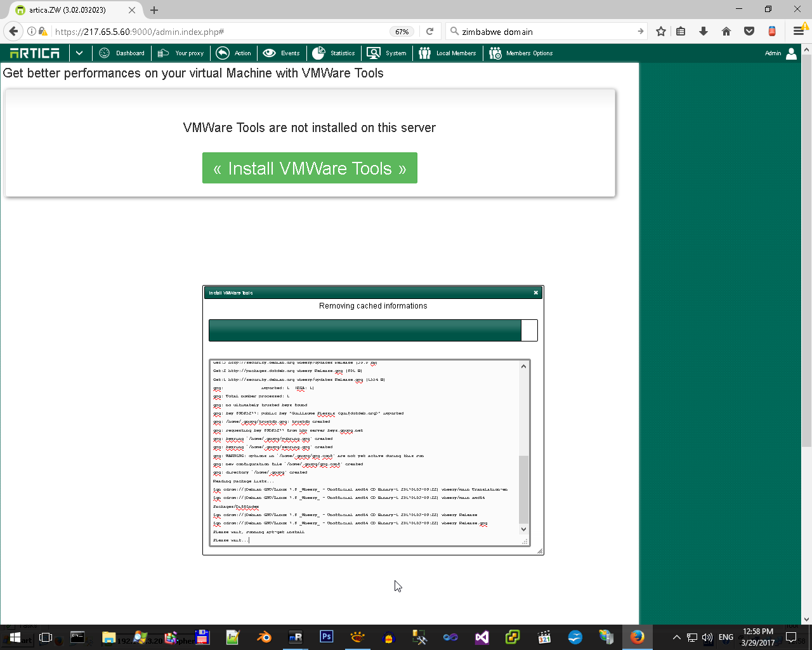This screenshot has height=650, width=812.
Task: Show hidden system tray icons
Action: (676, 637)
